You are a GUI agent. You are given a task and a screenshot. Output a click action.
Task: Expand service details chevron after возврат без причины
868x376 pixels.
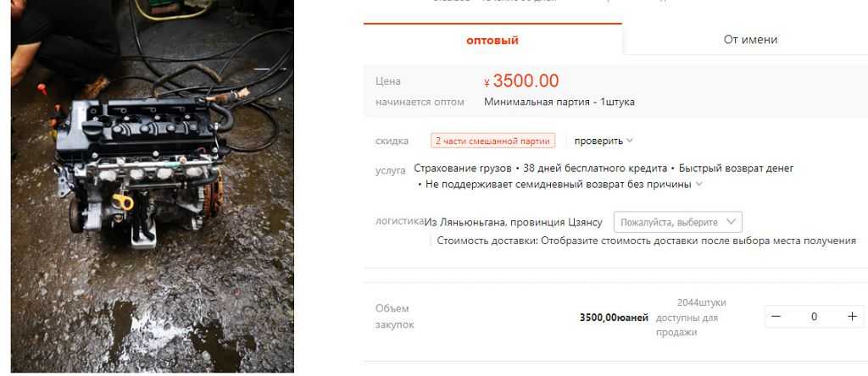[699, 184]
